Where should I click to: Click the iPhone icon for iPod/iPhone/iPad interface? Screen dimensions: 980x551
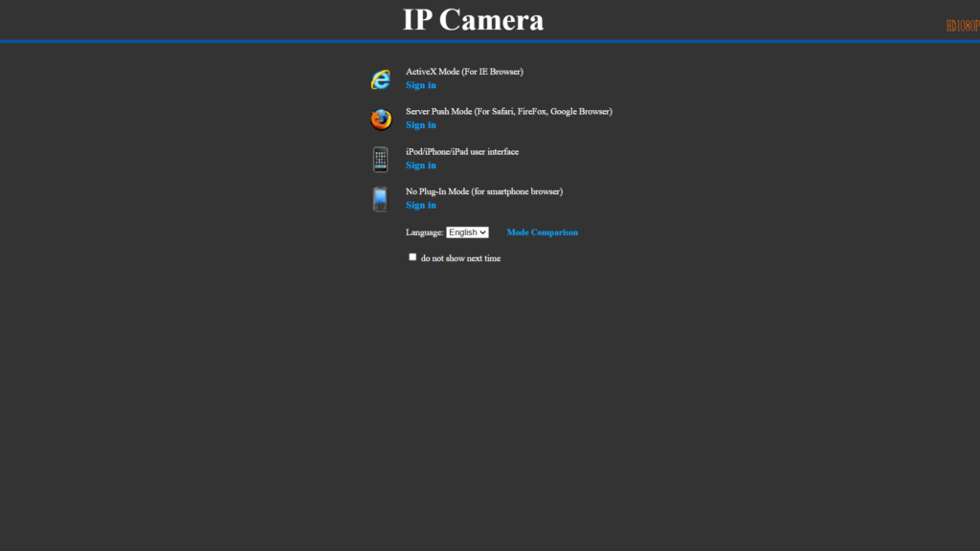point(380,160)
